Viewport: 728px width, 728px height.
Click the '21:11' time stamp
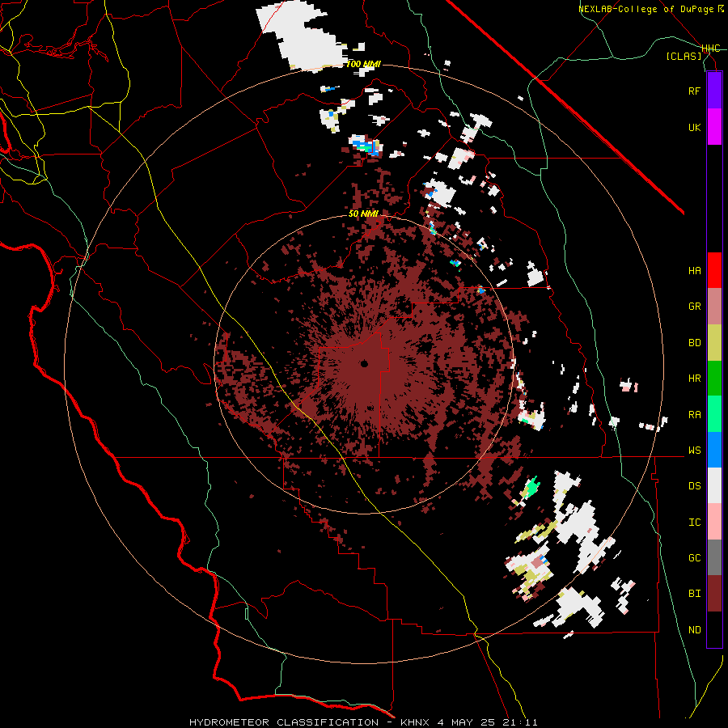click(520, 722)
